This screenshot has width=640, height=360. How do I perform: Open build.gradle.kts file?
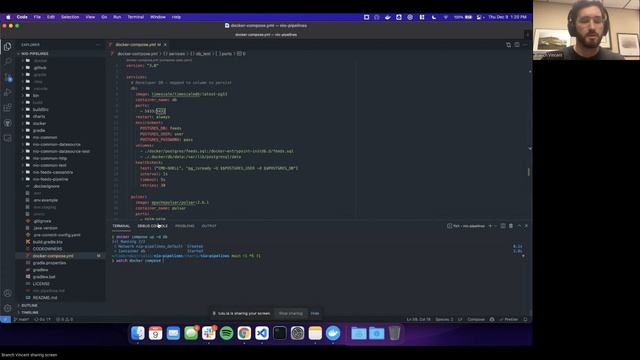tap(47, 242)
